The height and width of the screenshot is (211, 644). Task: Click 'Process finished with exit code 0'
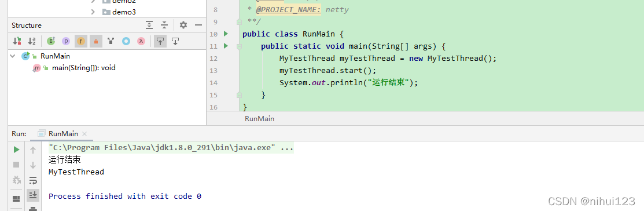coord(125,196)
